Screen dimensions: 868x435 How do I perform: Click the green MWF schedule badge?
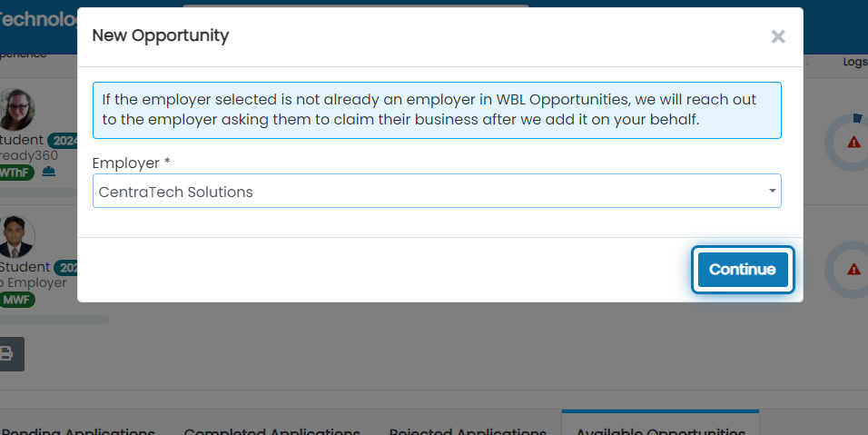[17, 300]
